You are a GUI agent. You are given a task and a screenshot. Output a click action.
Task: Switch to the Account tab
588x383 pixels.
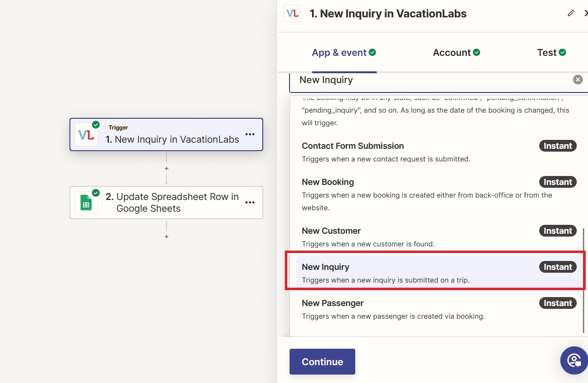(x=456, y=53)
